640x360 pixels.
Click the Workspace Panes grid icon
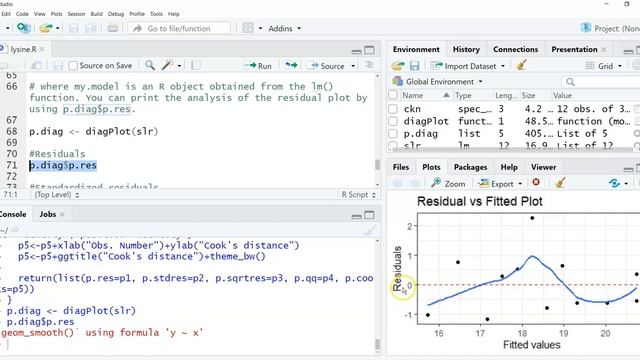248,28
